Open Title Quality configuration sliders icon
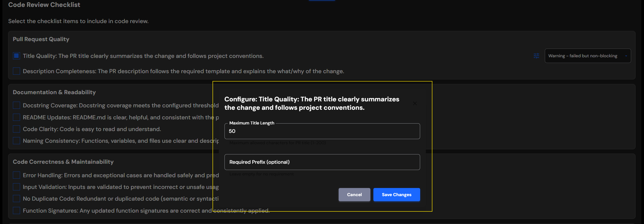 click(x=536, y=56)
